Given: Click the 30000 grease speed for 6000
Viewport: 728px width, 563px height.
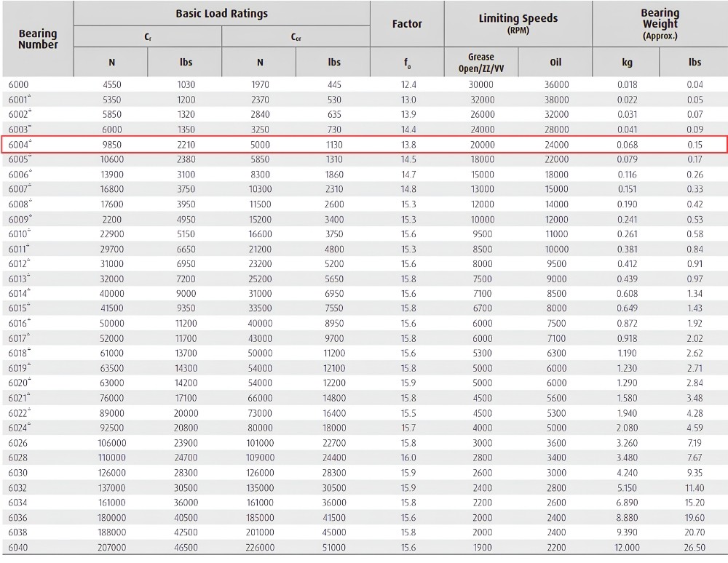Looking at the screenshot, I should coord(481,84).
